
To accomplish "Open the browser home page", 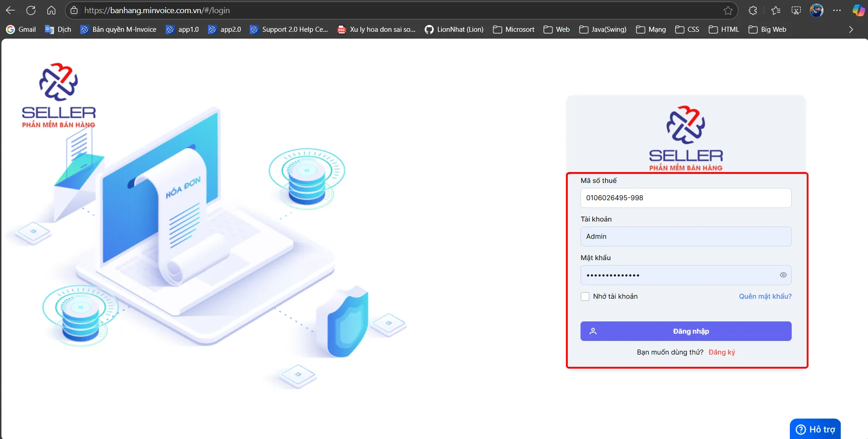I will [x=51, y=10].
